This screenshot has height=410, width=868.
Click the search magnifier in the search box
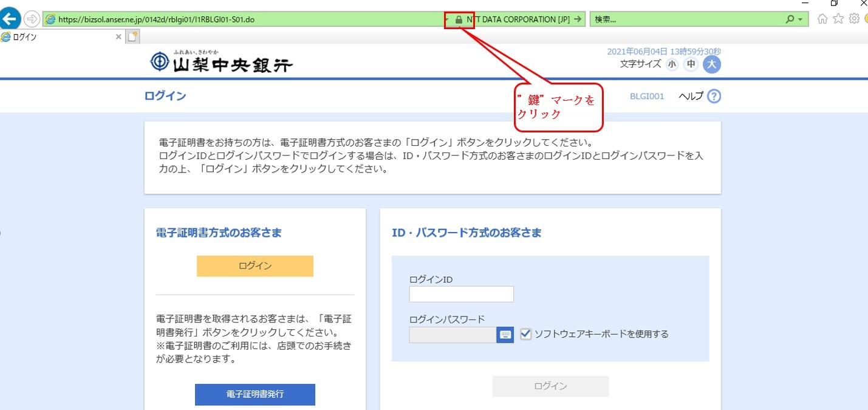point(788,19)
